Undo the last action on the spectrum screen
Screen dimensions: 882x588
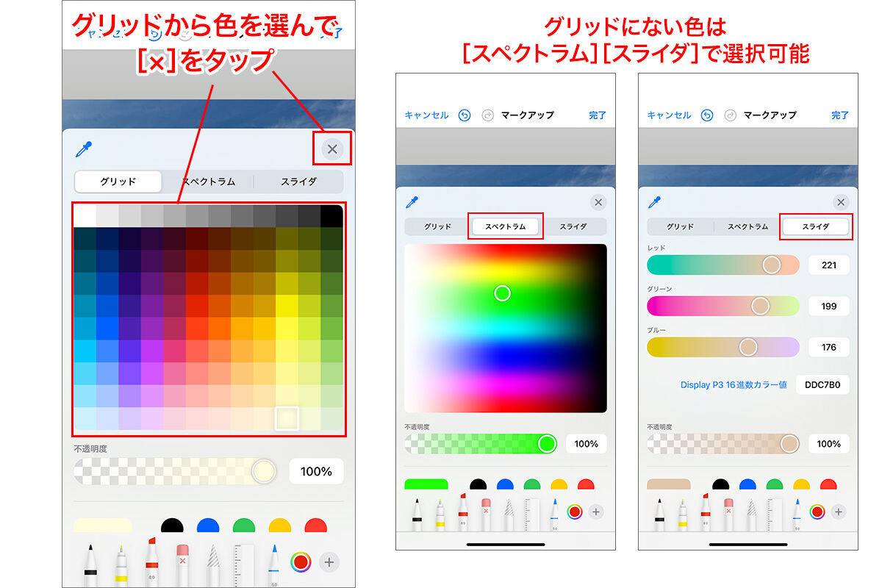click(x=465, y=115)
